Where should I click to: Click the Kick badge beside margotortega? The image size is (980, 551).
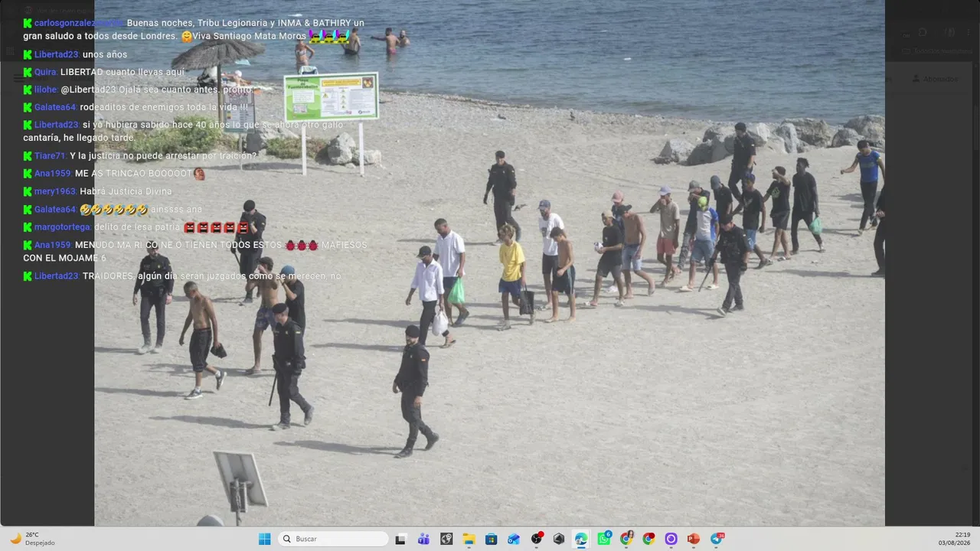(28, 227)
